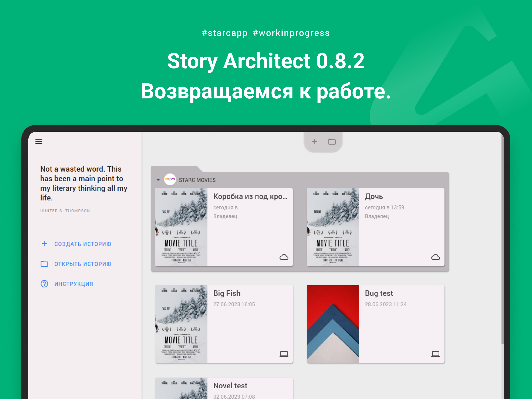Click the #starcapp hashtag
Image resolution: width=532 pixels, height=399 pixels.
coord(225,33)
